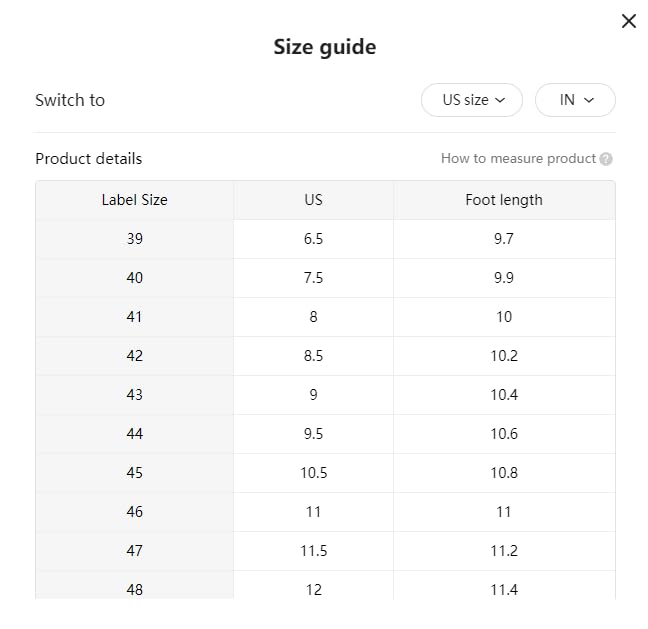The width and height of the screenshot is (648, 629).
Task: Click the Size guide title
Action: coord(324,47)
